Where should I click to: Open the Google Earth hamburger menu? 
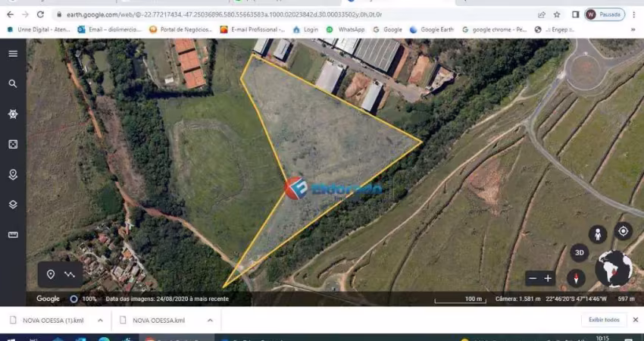(13, 54)
